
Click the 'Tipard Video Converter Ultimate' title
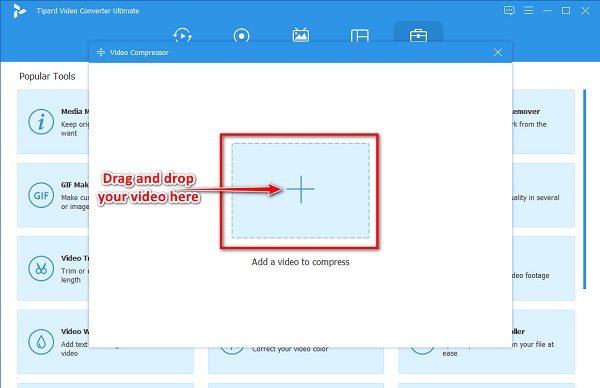point(88,11)
